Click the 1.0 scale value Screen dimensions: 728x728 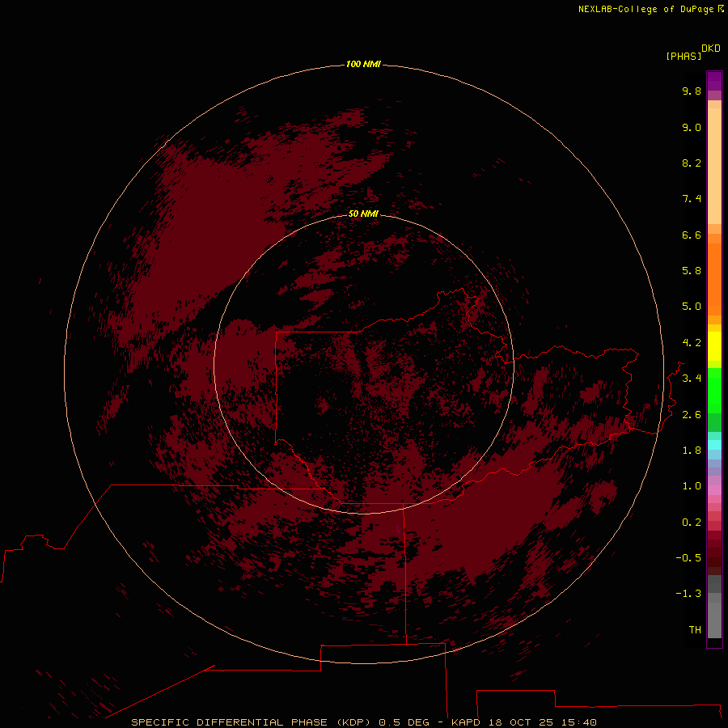(x=692, y=486)
